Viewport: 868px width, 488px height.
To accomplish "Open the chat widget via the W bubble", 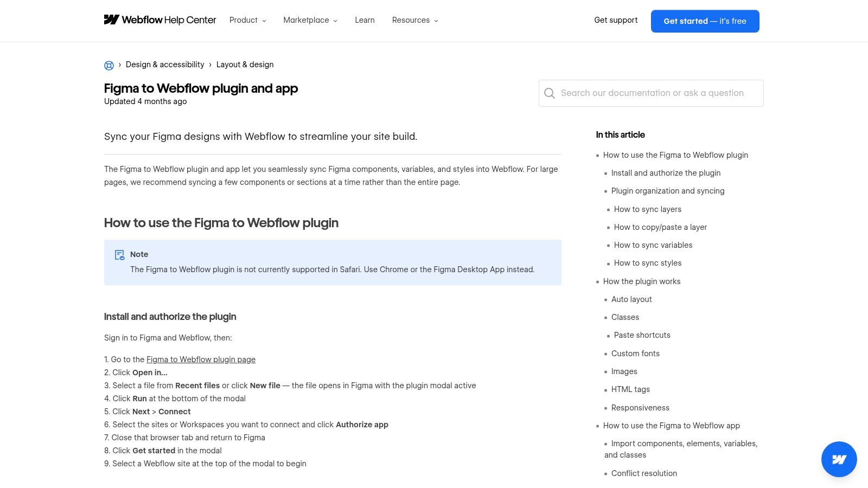I will (x=839, y=459).
